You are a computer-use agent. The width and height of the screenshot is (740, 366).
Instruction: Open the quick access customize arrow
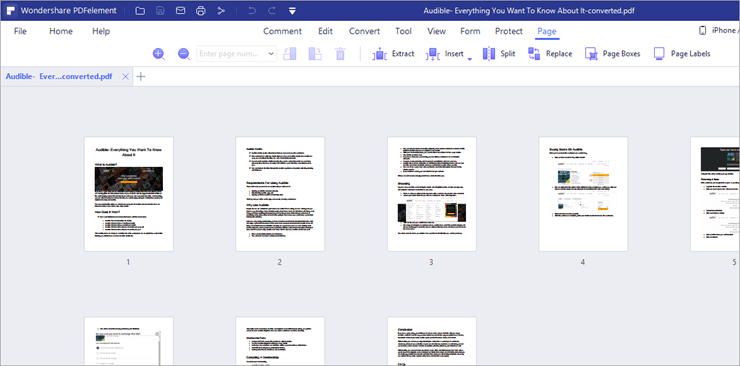coord(292,11)
